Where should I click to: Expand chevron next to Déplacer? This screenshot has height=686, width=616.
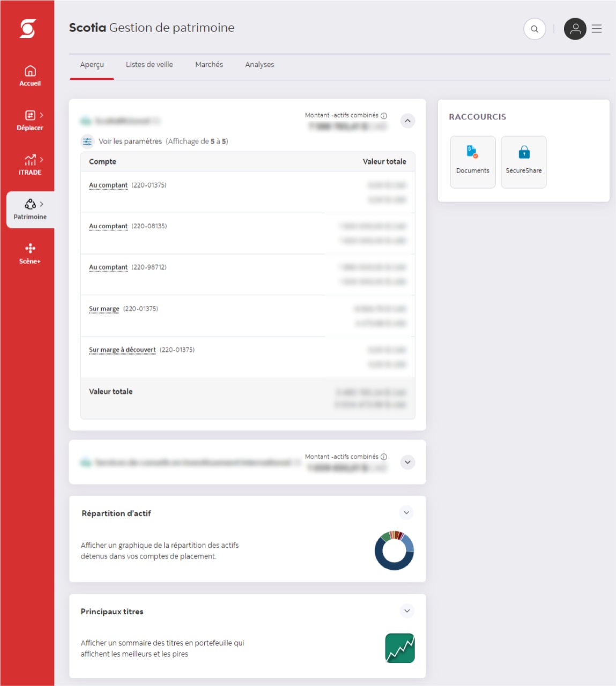click(x=41, y=115)
